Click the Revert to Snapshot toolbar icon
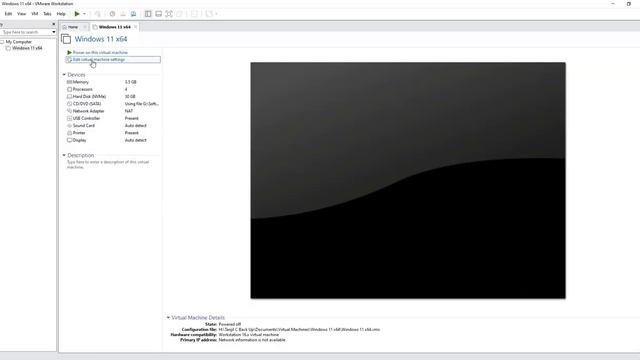Screen dimensions: 640x360 (123, 14)
